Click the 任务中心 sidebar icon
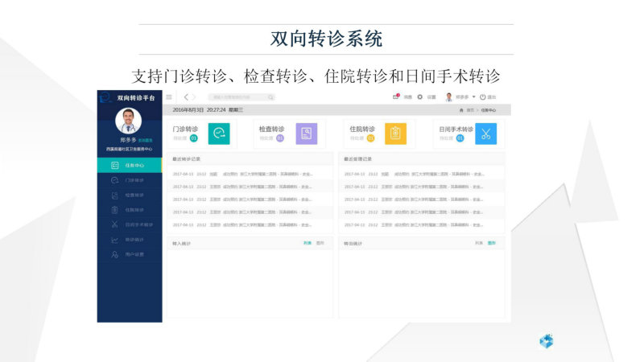Image resolution: width=644 pixels, height=362 pixels. (114, 165)
